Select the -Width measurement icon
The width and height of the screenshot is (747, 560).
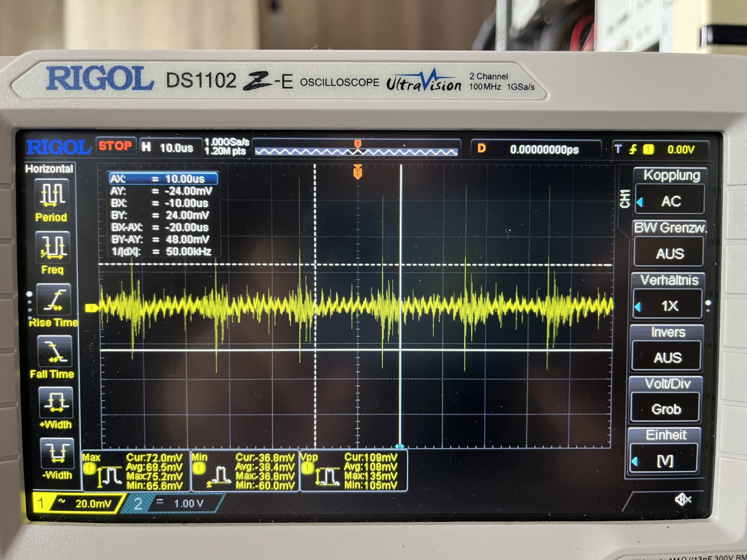click(x=57, y=453)
